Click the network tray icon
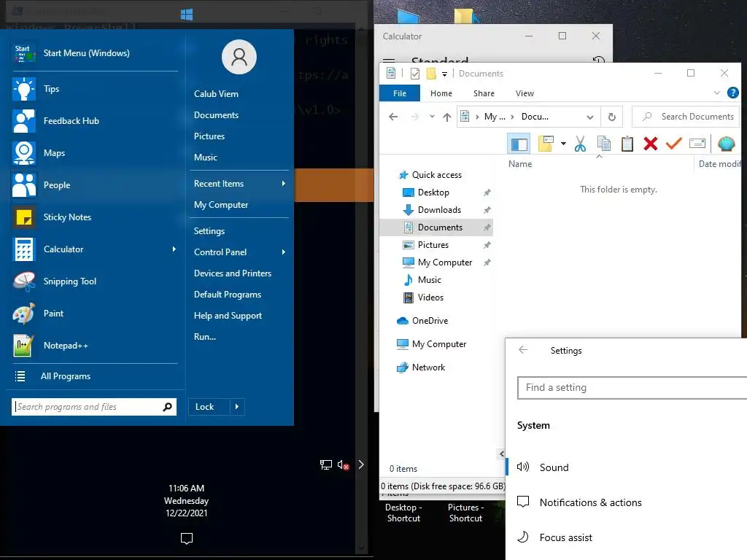 click(x=326, y=464)
